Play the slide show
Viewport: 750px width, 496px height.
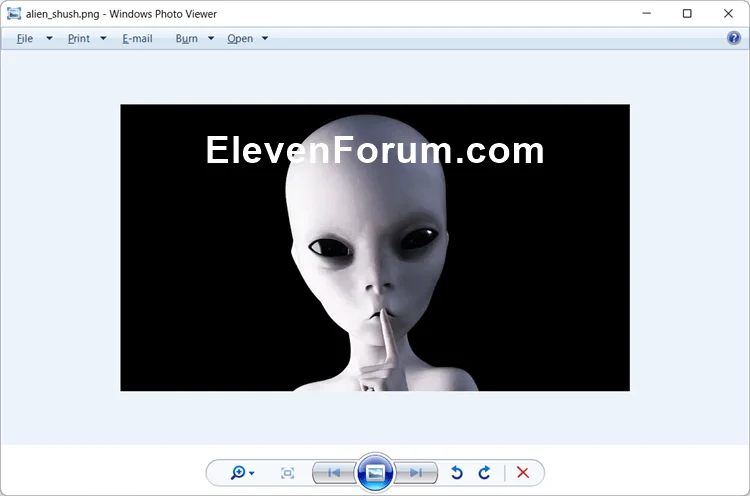pyautogui.click(x=375, y=473)
